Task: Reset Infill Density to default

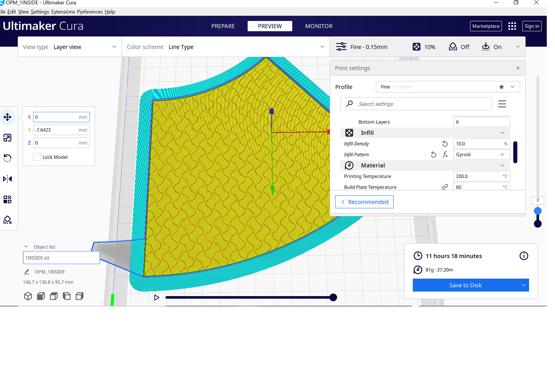Action: pyautogui.click(x=445, y=144)
